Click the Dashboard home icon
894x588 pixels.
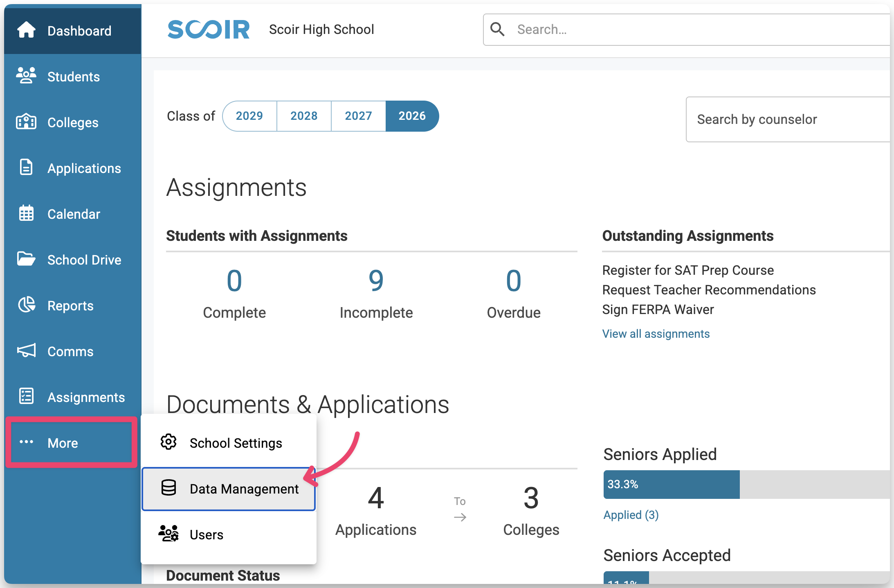26,30
